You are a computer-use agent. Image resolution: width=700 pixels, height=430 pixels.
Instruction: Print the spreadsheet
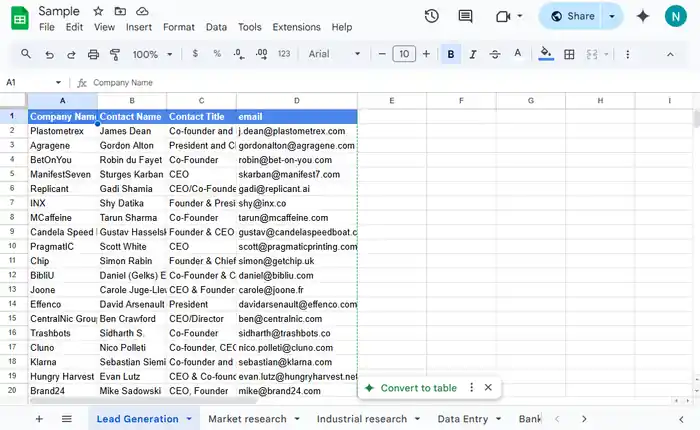coord(93,54)
